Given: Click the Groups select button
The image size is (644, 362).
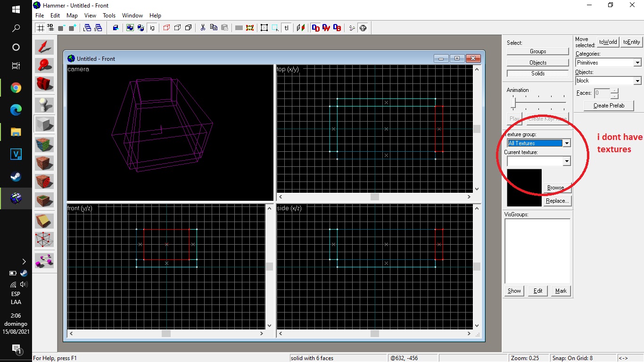Looking at the screenshot, I should pyautogui.click(x=538, y=51).
